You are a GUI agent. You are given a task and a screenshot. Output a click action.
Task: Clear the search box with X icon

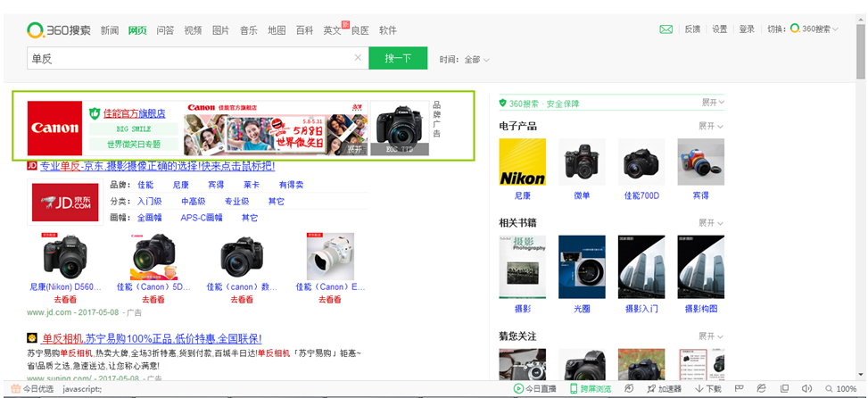click(358, 59)
